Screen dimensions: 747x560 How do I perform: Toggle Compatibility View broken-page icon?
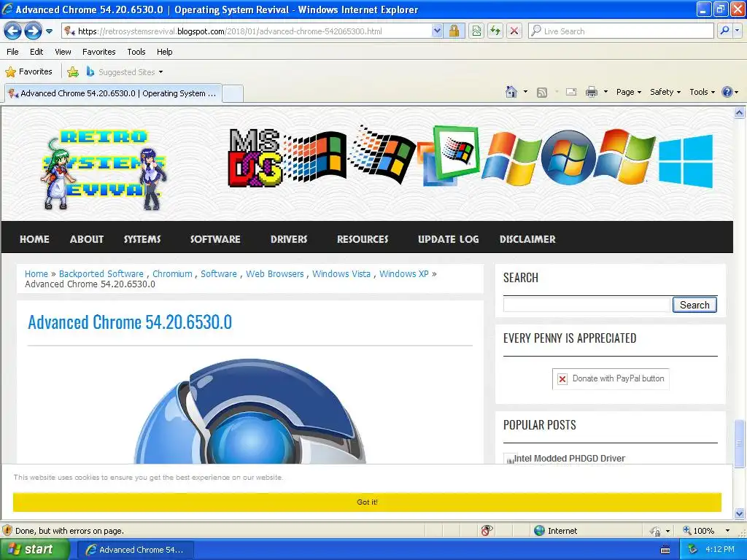click(476, 31)
